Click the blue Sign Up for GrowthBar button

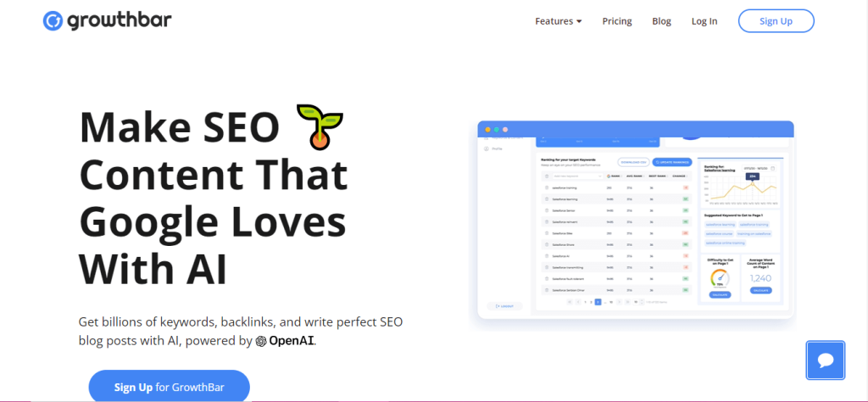pyautogui.click(x=169, y=386)
